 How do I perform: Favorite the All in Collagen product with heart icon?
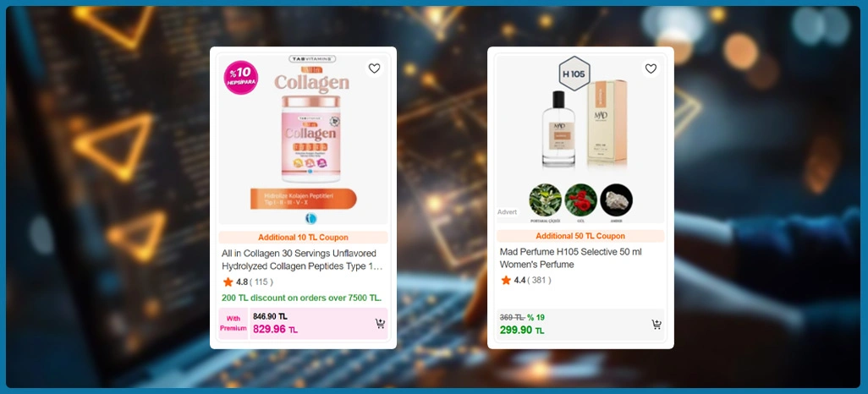(375, 68)
